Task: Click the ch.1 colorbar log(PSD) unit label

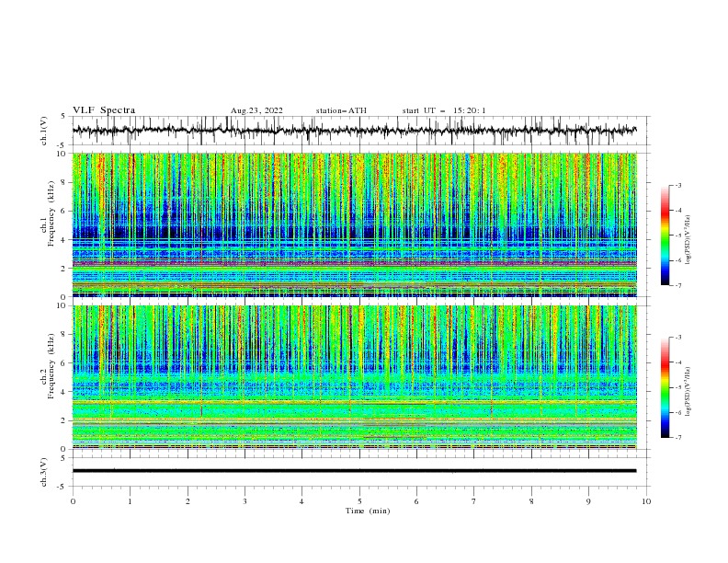Action: click(x=688, y=240)
